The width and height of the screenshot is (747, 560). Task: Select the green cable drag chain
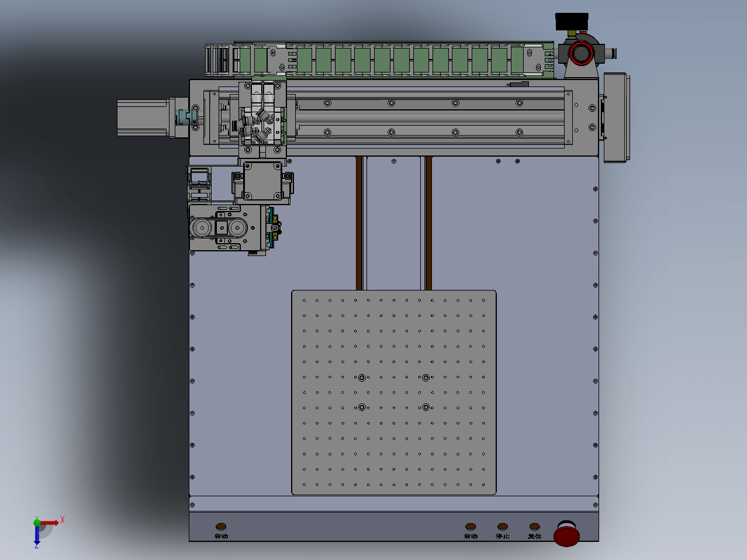click(379, 60)
